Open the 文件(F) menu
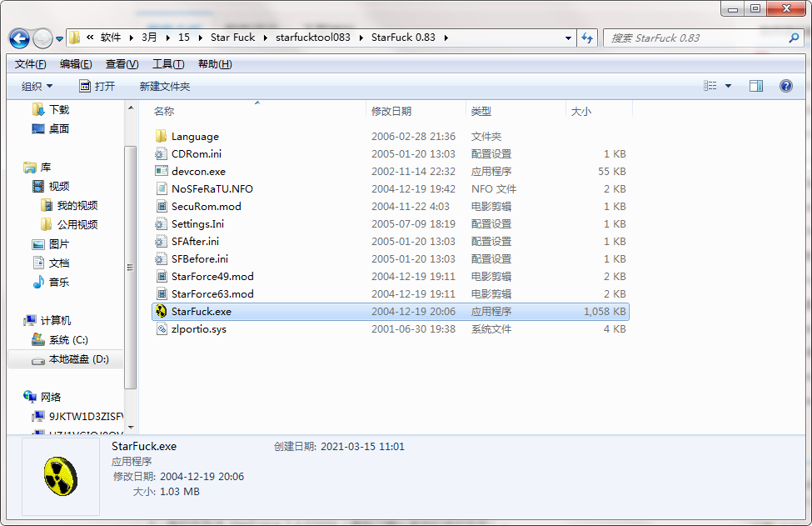The image size is (812, 526). [x=30, y=64]
